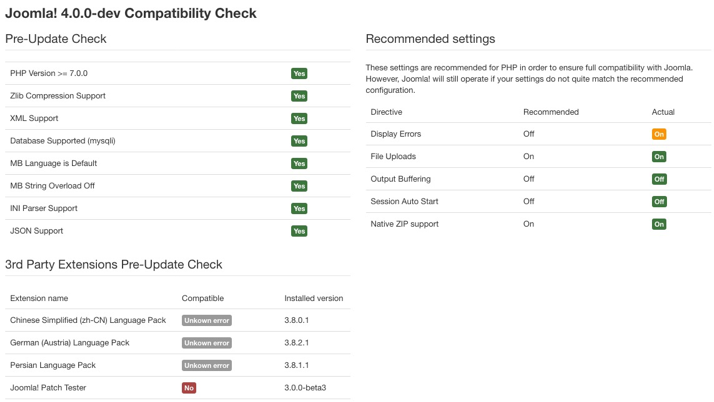Viewport: 714px width, 402px height.
Task: Click the Yes badge for MB Language is Default
Action: coord(299,163)
